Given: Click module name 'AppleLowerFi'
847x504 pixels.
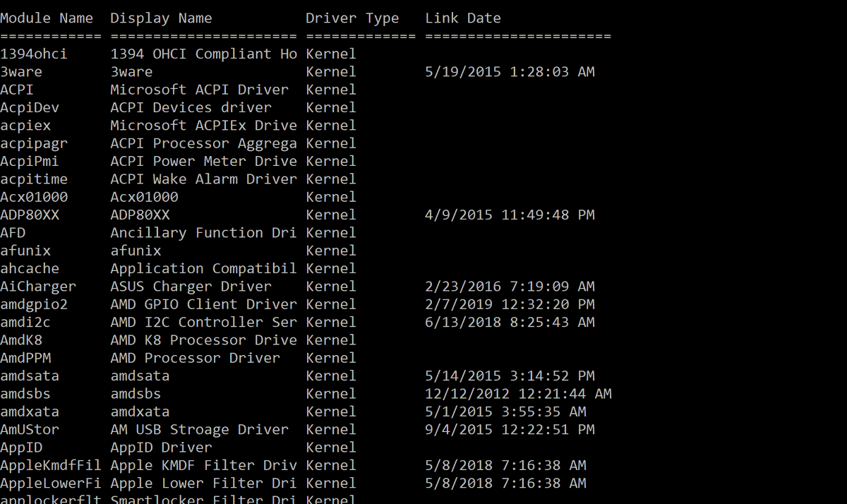Looking at the screenshot, I should pos(51,483).
